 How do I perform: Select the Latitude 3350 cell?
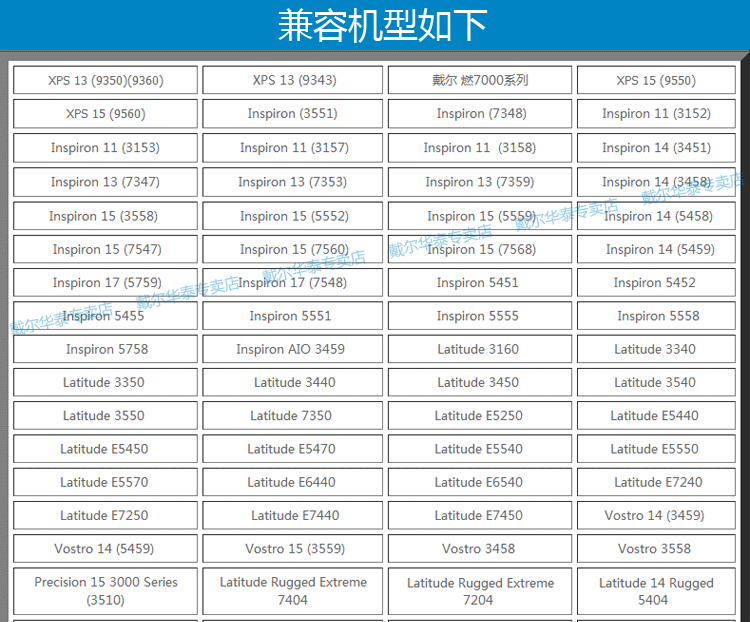[x=105, y=382]
